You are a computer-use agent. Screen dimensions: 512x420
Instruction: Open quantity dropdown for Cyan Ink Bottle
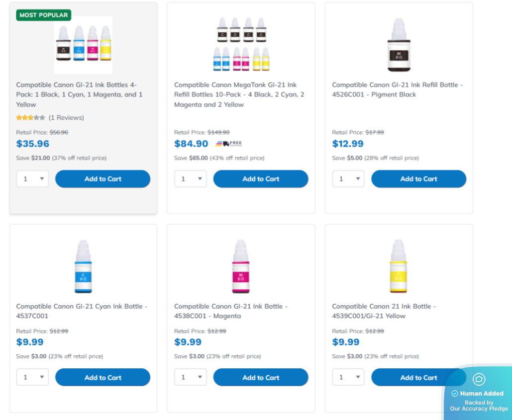click(32, 377)
